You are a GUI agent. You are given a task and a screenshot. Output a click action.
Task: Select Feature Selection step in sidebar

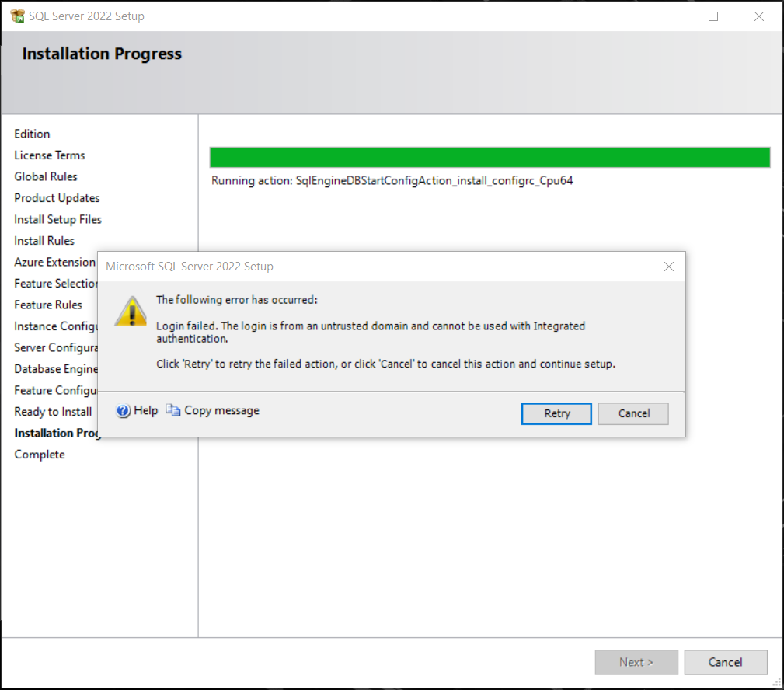[55, 284]
